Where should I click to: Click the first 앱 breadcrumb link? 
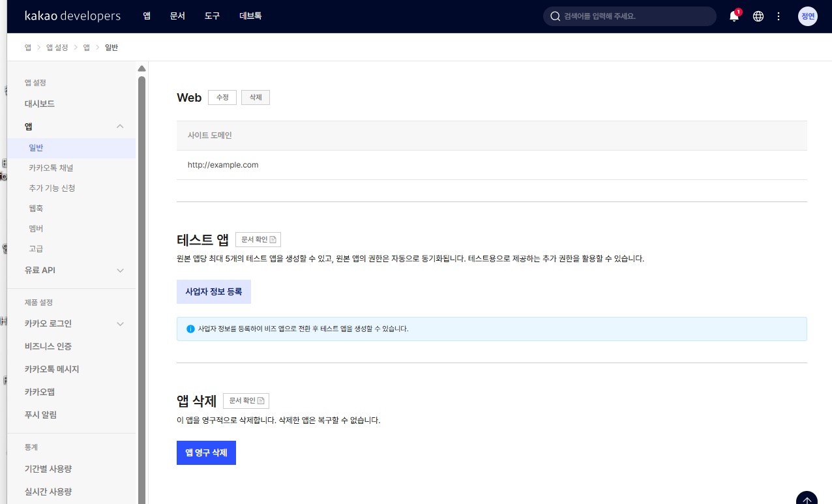(28, 48)
